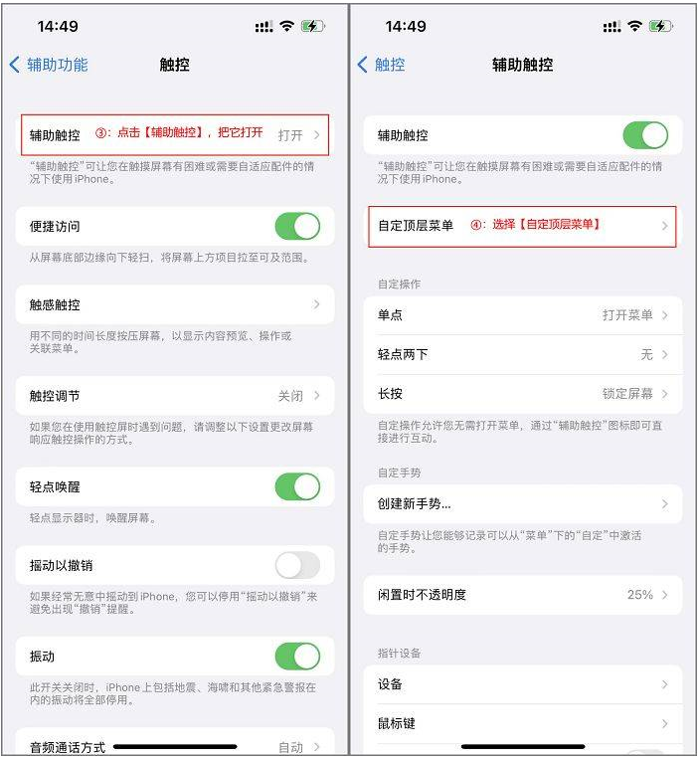Tap the Wi-Fi icon in left status bar

(x=287, y=26)
